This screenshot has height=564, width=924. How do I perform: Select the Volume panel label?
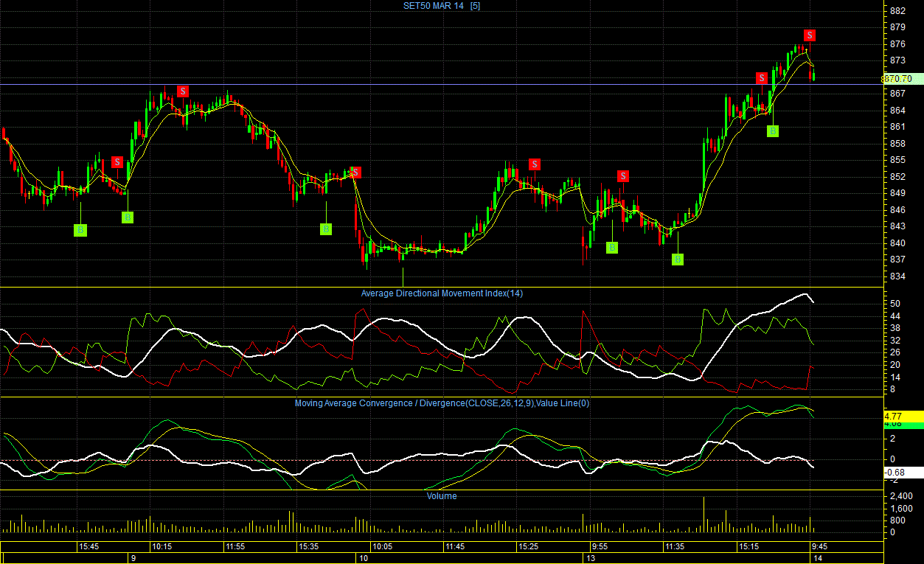442,496
